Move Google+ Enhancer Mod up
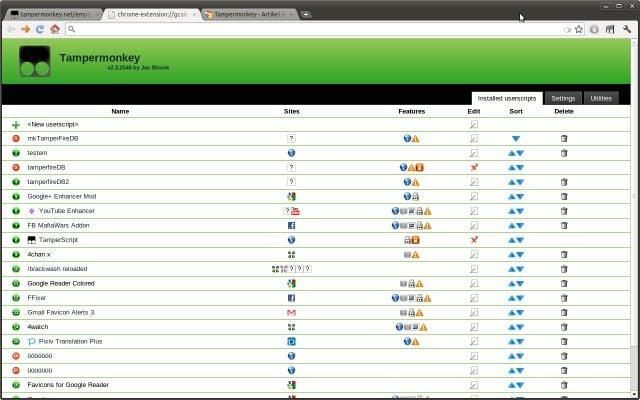Screen dimensions: 640x400 (x=512, y=197)
